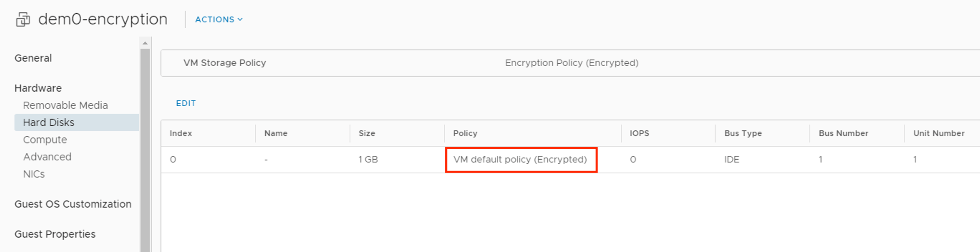980x252 pixels.
Task: Open the Compute settings
Action: (45, 140)
